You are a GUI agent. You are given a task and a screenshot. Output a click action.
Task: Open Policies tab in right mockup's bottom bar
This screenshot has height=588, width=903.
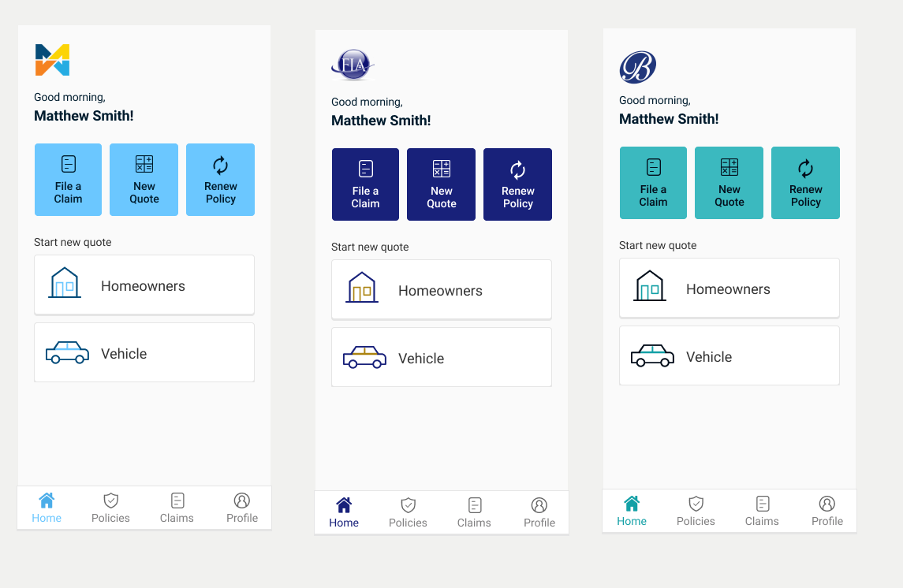pos(696,511)
